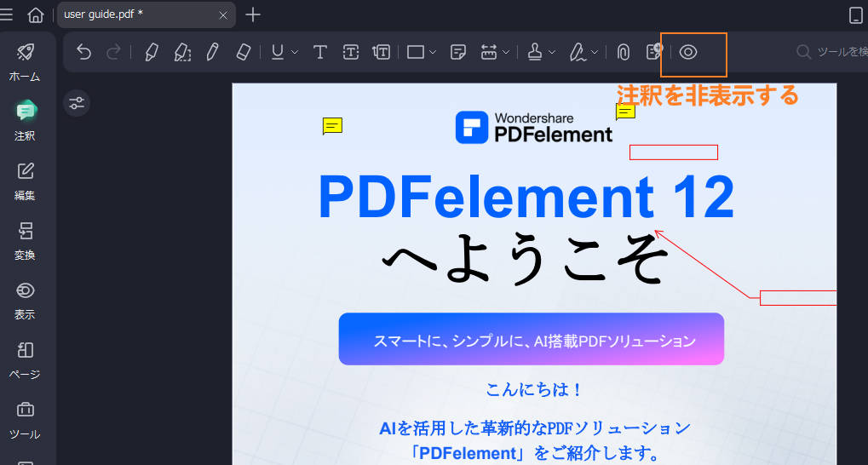
Task: Redo the last undone action
Action: (x=113, y=52)
